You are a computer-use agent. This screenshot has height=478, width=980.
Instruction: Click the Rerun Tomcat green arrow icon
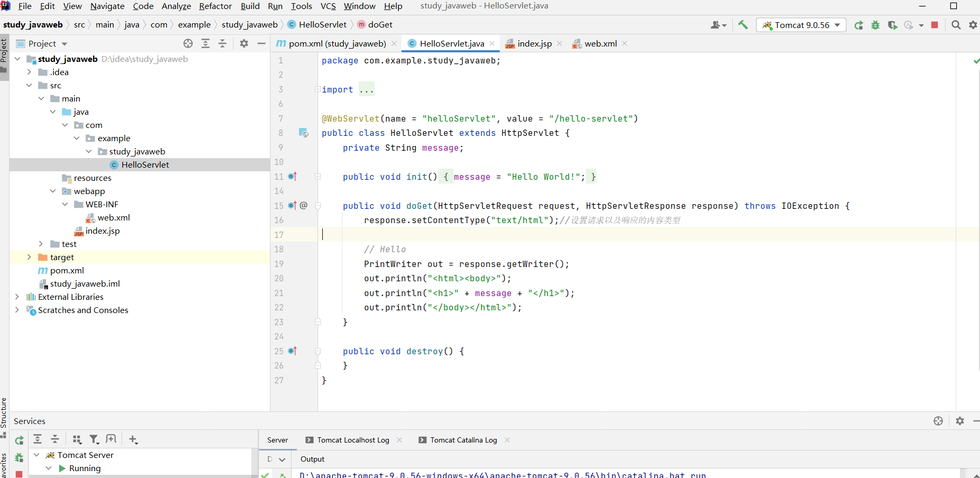(859, 25)
